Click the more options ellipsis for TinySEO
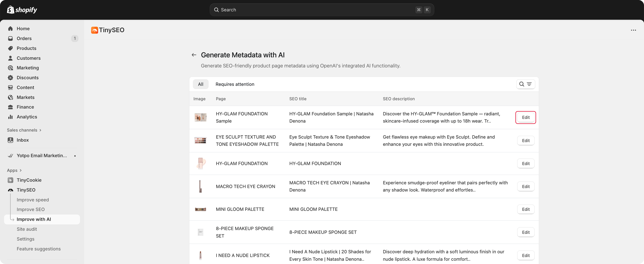This screenshot has height=264, width=644. click(634, 30)
